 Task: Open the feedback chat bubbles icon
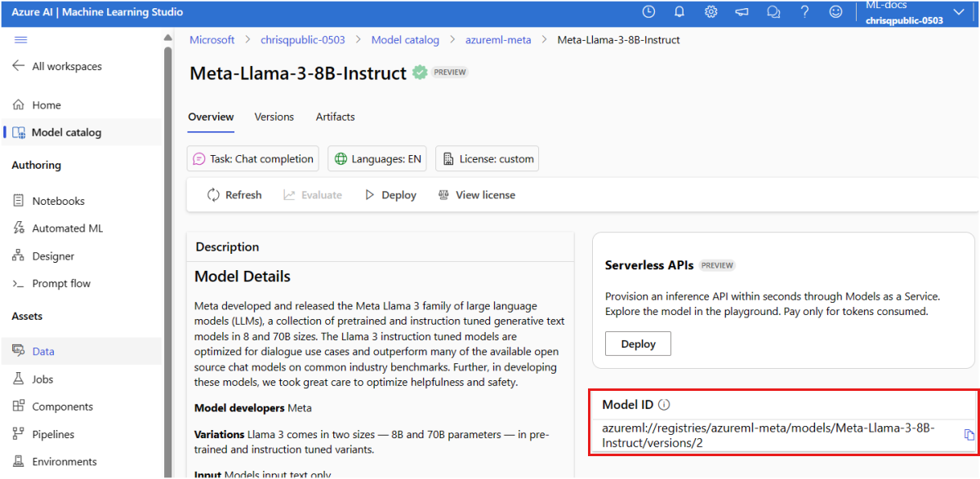pyautogui.click(x=773, y=12)
